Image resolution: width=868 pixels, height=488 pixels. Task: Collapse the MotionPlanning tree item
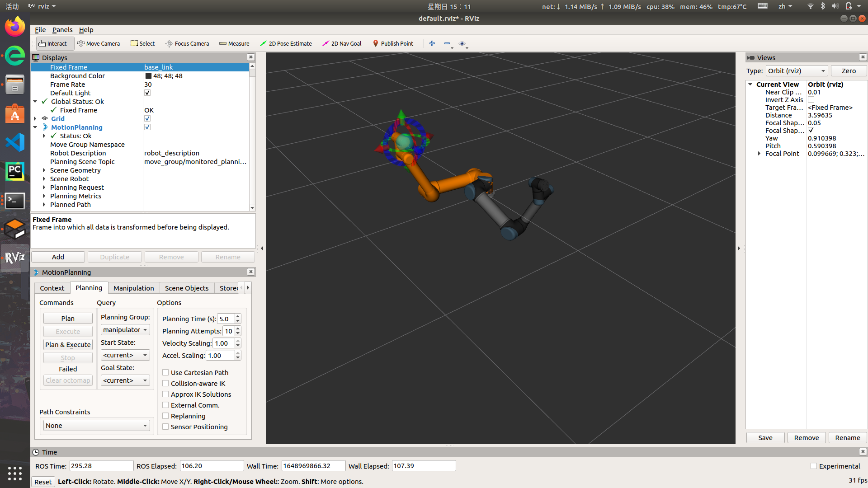[35, 127]
